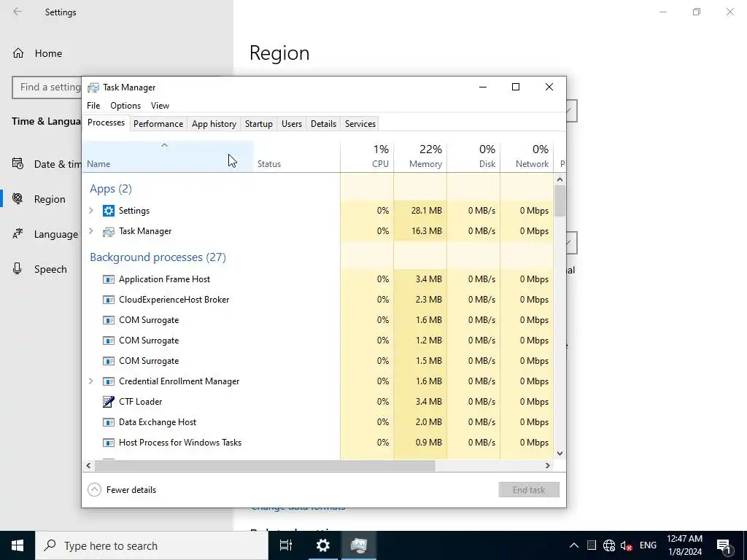Switch to the Services tab
Screen dimensions: 747x560
coord(360,124)
